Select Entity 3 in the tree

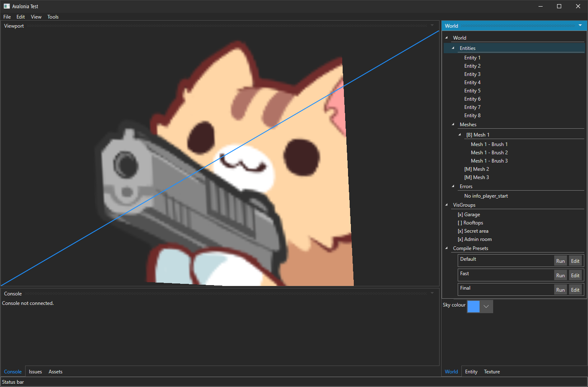coord(472,74)
